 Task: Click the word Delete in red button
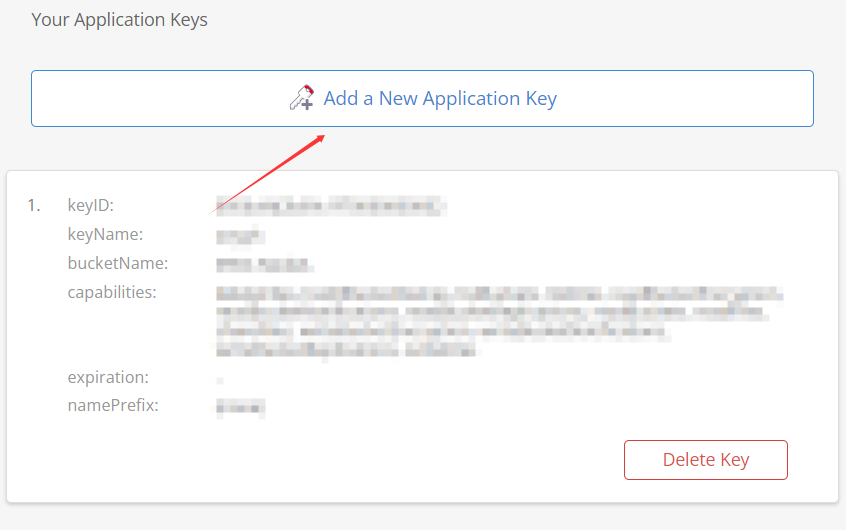tap(689, 460)
